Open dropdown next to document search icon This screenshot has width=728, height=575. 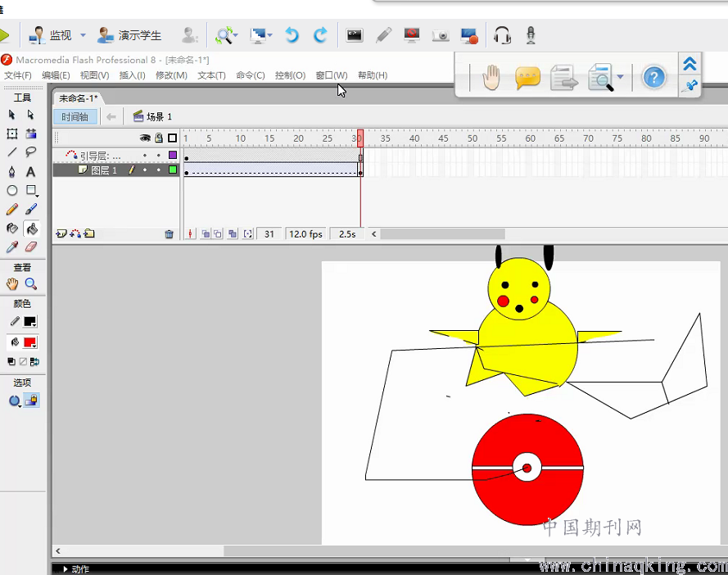[621, 77]
